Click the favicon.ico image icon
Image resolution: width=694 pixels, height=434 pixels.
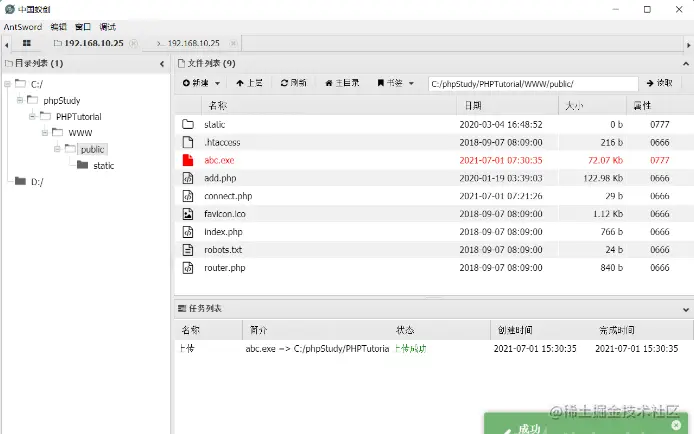[x=188, y=214]
